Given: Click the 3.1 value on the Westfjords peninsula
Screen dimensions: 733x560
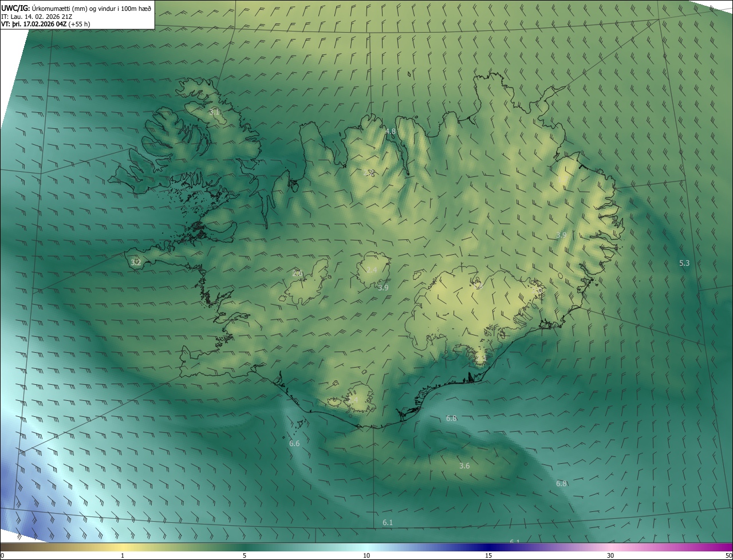Looking at the screenshot, I should [x=214, y=112].
